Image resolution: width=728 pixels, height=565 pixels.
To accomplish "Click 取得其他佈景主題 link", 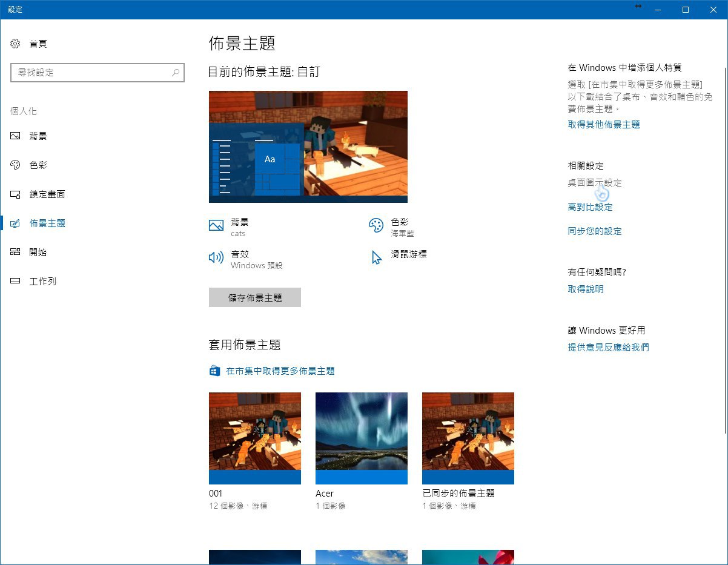I will (x=603, y=125).
